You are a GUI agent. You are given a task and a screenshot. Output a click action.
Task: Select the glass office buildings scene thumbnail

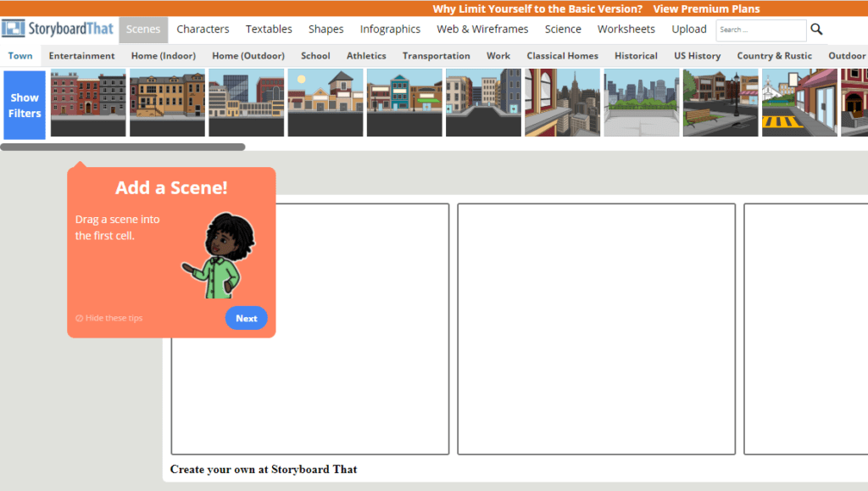click(247, 103)
